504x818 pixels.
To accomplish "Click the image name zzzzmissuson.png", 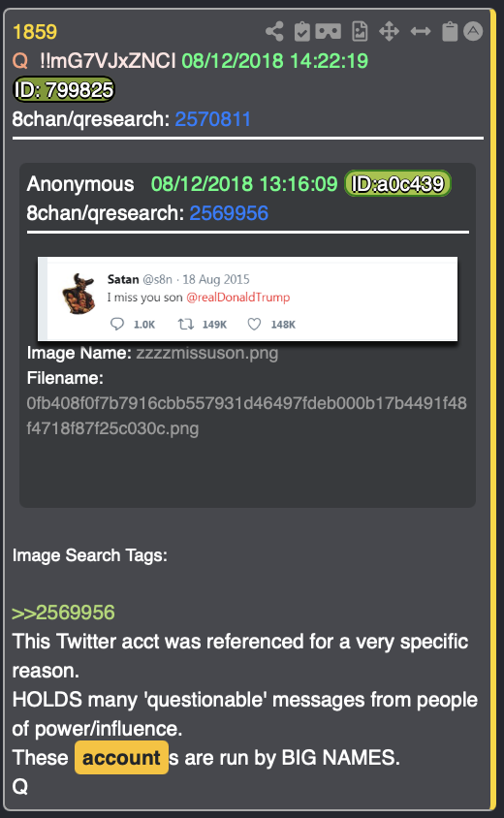I will tap(207, 353).
